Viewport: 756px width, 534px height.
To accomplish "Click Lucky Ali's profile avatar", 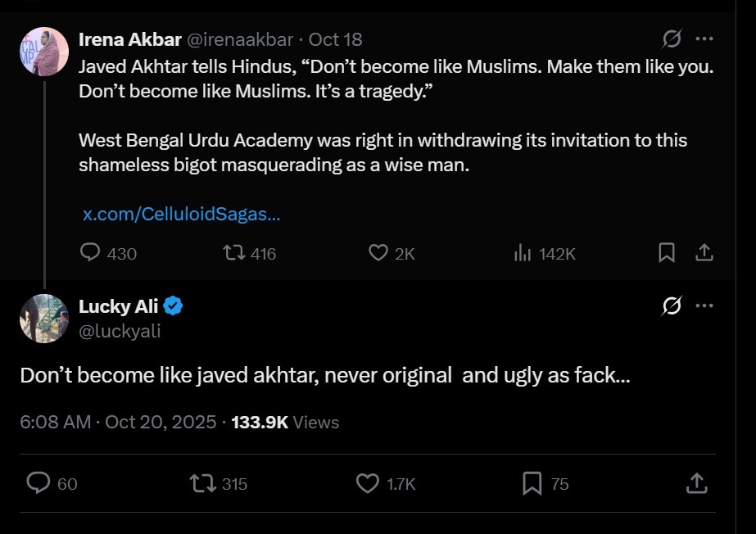I will click(43, 318).
